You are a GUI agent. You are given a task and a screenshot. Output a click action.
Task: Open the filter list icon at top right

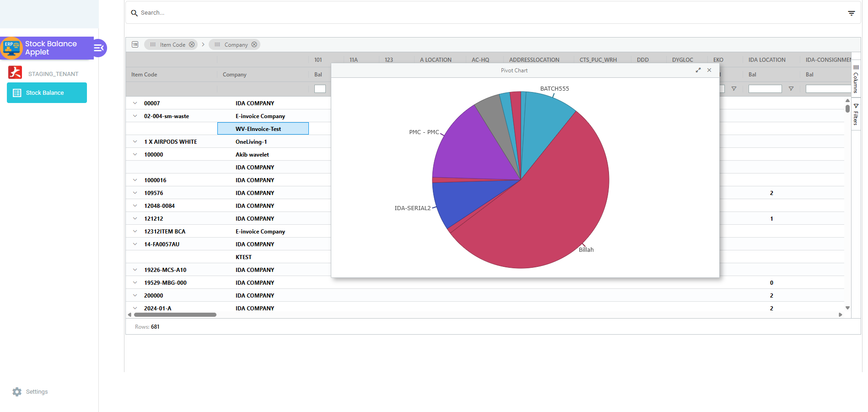coord(851,13)
